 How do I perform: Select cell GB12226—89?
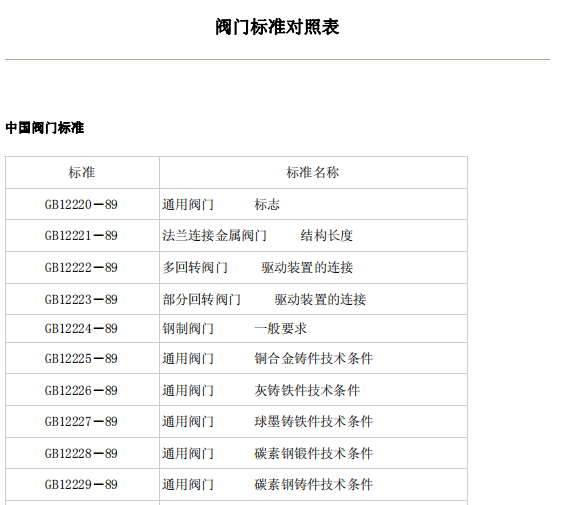[81, 391]
